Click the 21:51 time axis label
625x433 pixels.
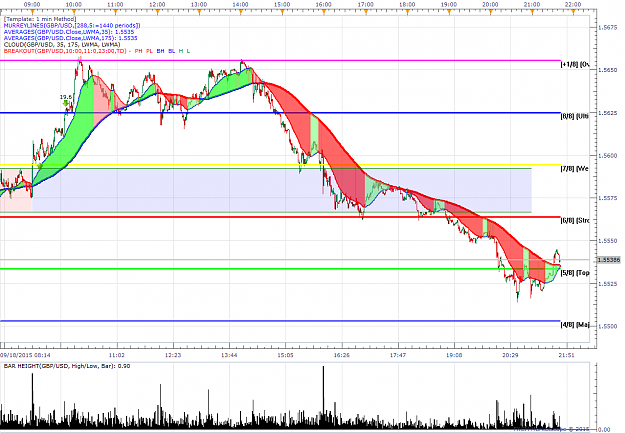point(566,355)
